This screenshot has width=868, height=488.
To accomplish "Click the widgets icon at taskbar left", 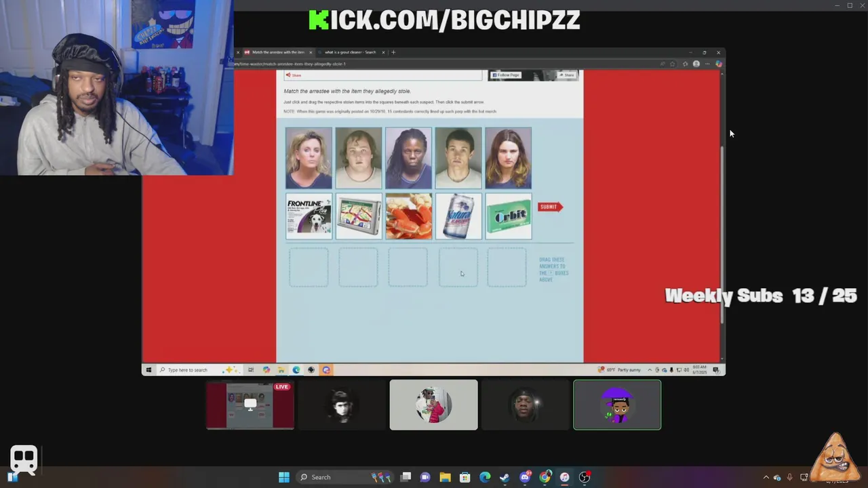I will tap(12, 477).
